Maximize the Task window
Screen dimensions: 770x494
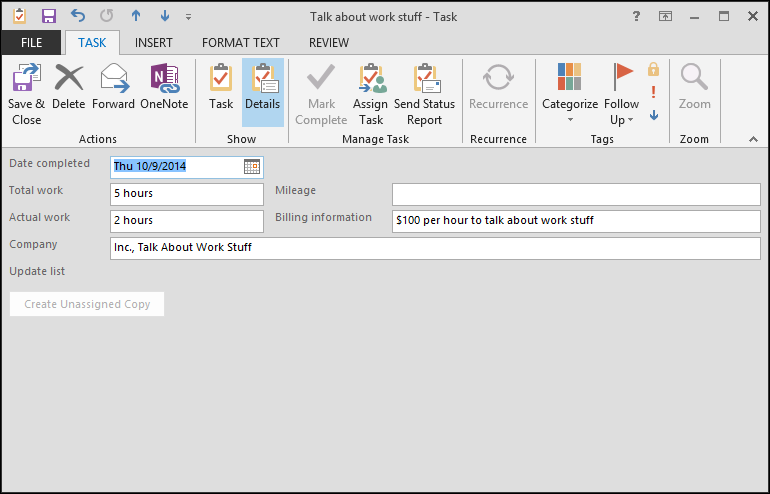tap(724, 16)
